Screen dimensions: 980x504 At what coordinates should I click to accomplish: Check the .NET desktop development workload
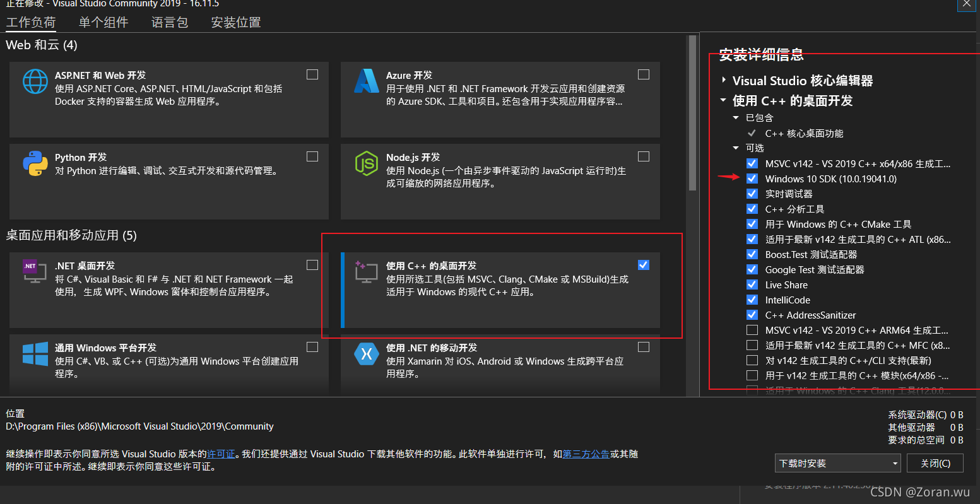[x=312, y=265]
